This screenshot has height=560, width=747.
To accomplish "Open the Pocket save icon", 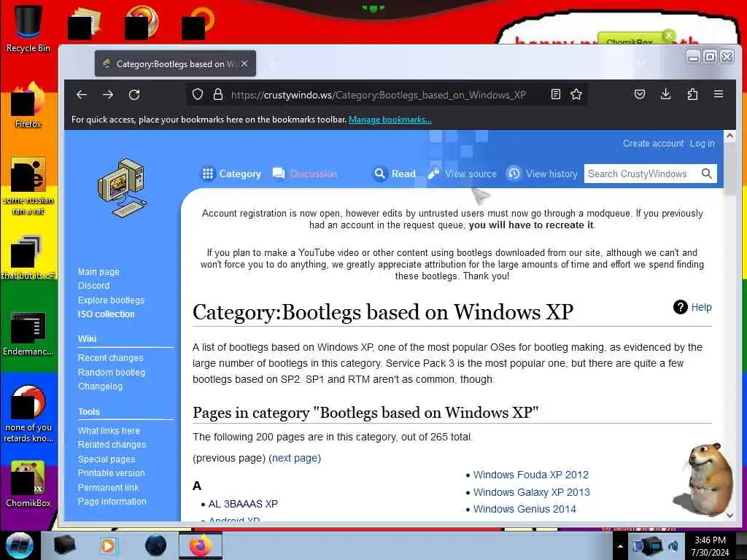I will pos(640,94).
